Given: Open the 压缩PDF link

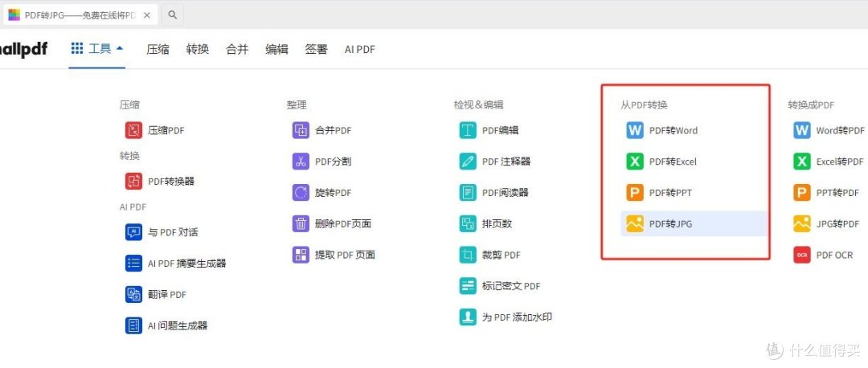Looking at the screenshot, I should click(166, 131).
